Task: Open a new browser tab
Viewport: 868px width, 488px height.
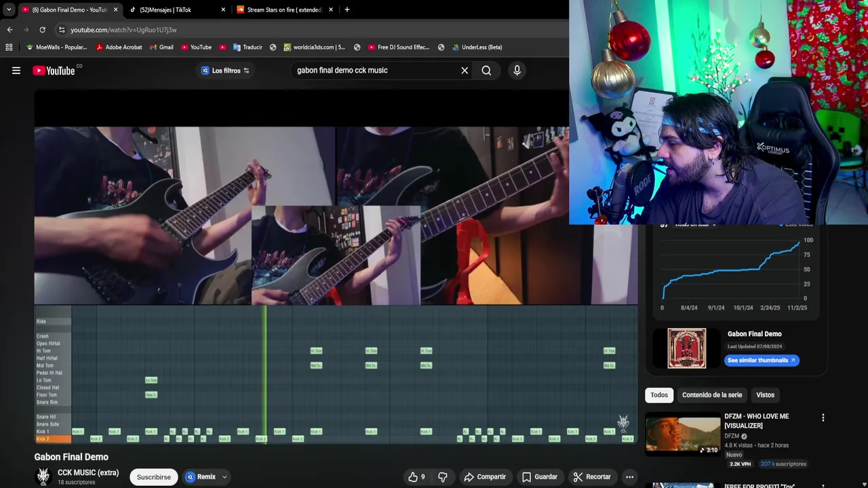Action: [347, 9]
